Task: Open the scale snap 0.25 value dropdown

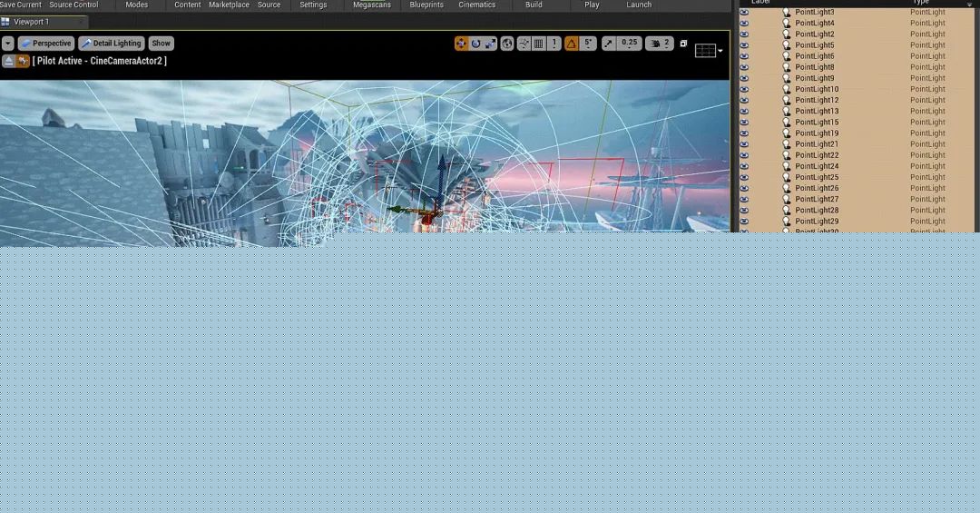Action: (x=629, y=44)
